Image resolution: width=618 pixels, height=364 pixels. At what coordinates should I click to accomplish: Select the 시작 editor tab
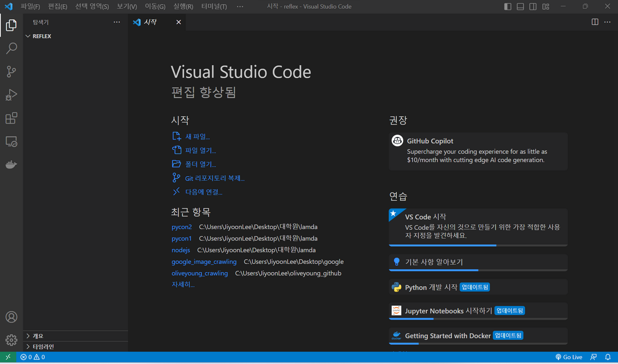pyautogui.click(x=157, y=22)
